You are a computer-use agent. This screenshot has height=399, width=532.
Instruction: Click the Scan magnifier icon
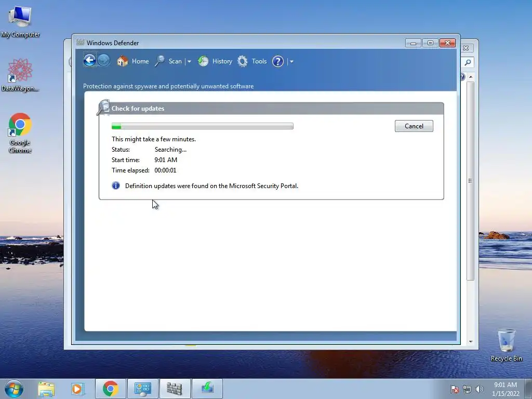click(x=160, y=61)
